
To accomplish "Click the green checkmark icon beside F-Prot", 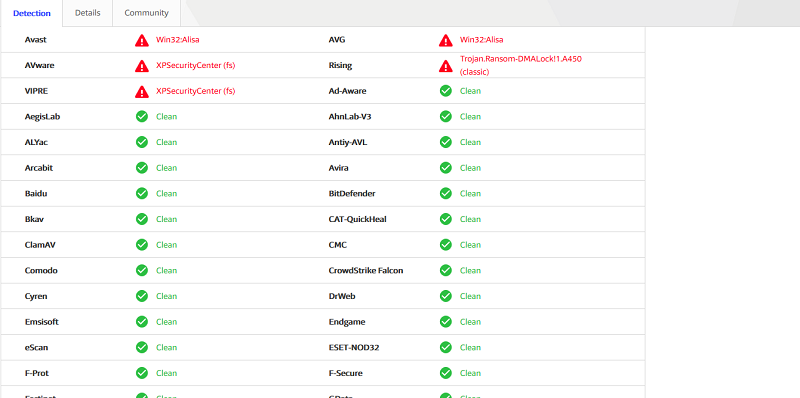I will coord(142,373).
